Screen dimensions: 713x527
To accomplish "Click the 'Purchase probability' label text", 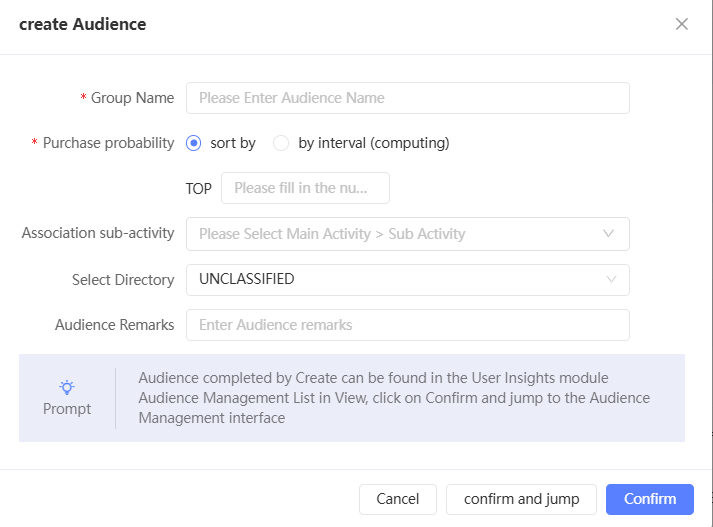I will tap(108, 143).
